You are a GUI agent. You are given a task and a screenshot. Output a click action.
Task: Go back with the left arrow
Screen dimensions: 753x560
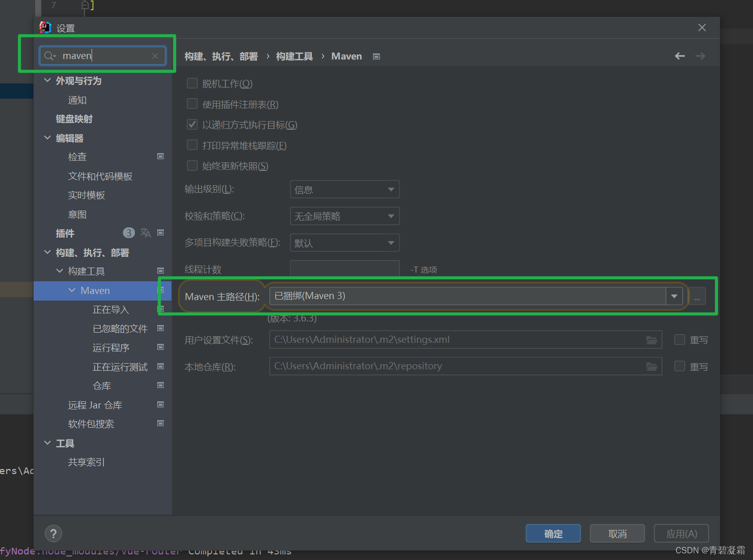coord(680,56)
